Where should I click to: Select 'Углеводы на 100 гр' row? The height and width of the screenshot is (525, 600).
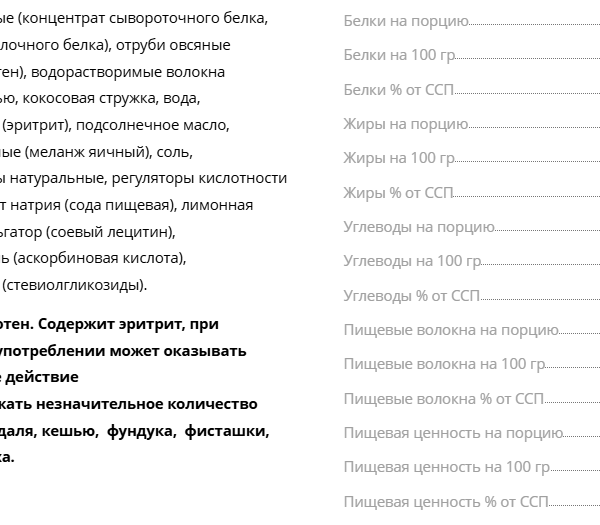pos(472,261)
